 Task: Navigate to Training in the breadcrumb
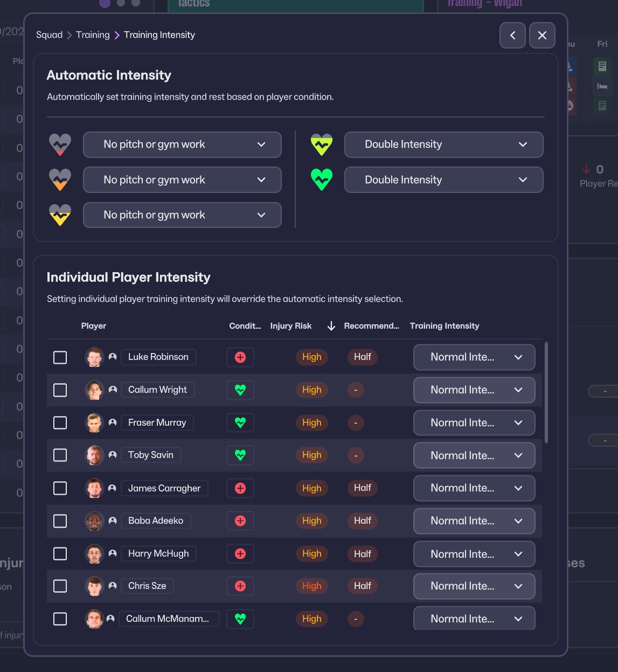pyautogui.click(x=93, y=35)
